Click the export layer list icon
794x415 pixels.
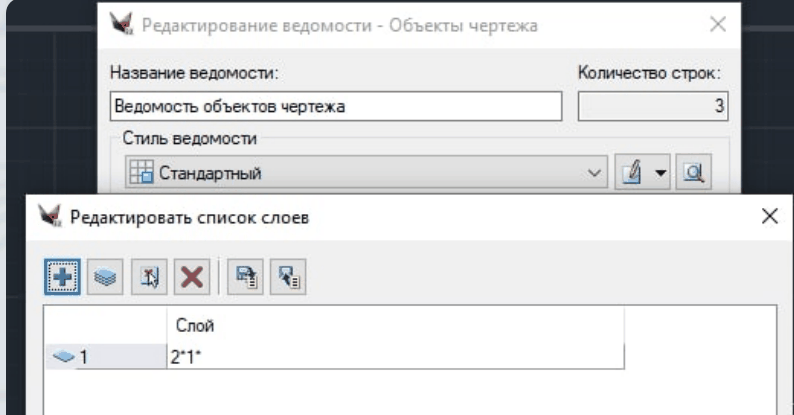click(244, 275)
